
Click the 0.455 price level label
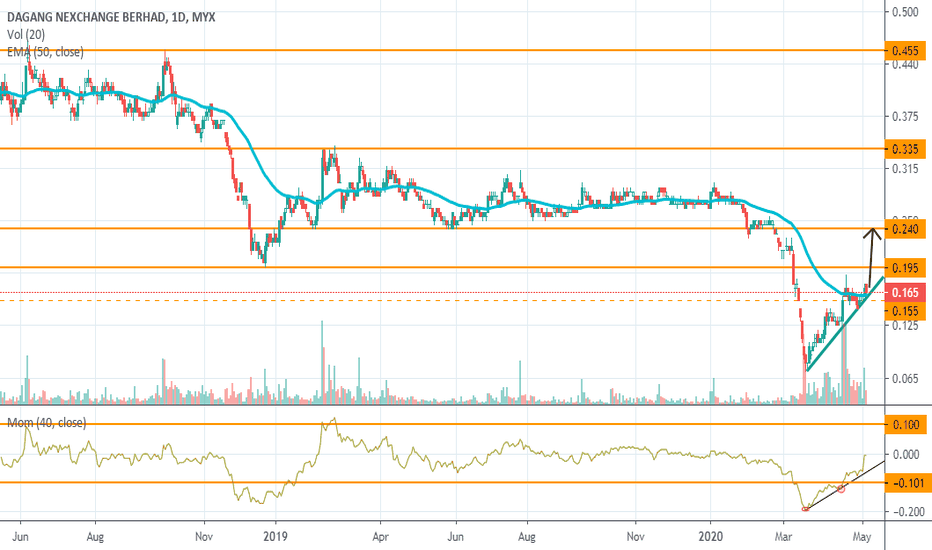905,51
